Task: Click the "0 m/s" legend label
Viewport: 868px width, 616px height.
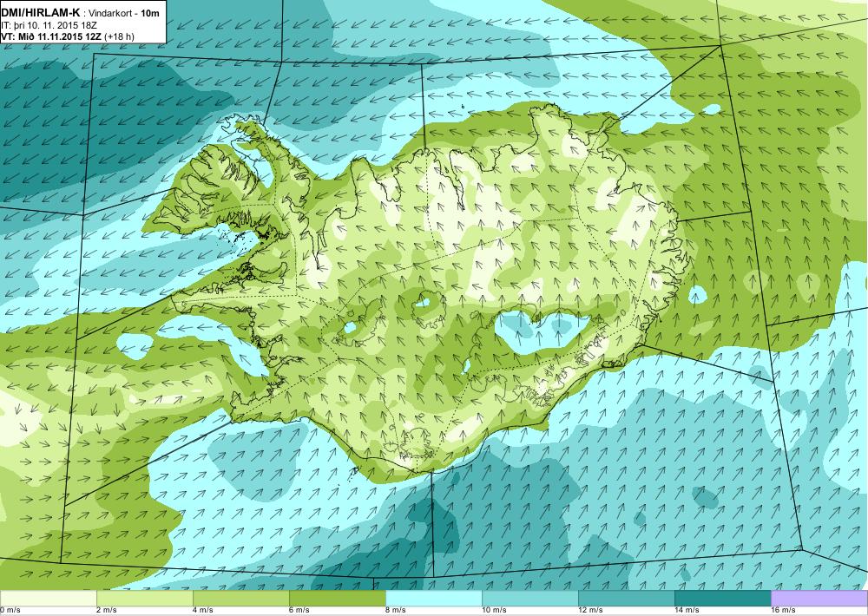Action: click(10, 611)
